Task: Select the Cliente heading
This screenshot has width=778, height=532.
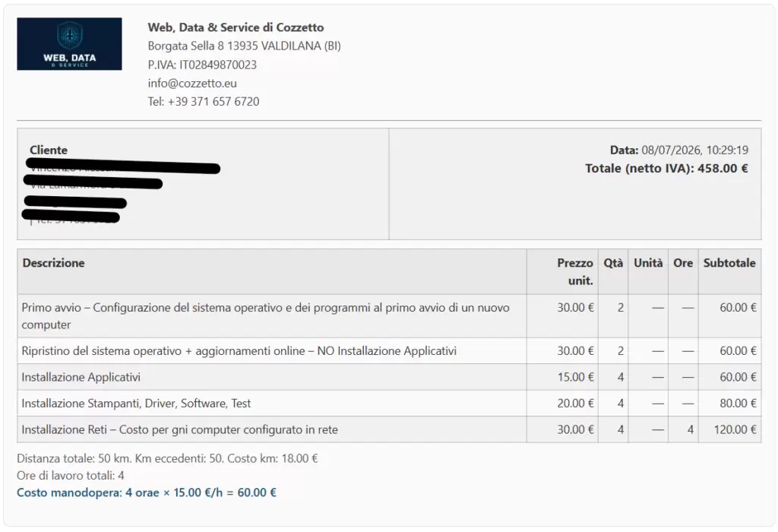Action: click(x=49, y=150)
